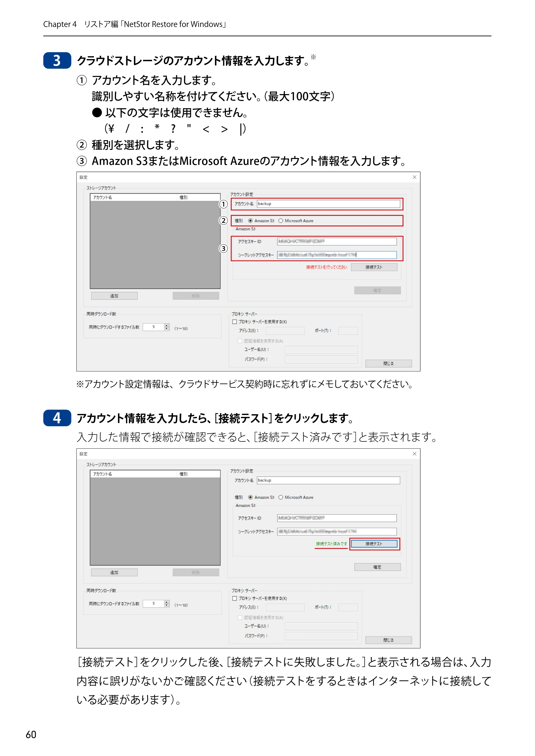The height and width of the screenshot is (756, 535).
Task: Click the enabled 確定 button in step 4 dialog
Action: [x=378, y=567]
